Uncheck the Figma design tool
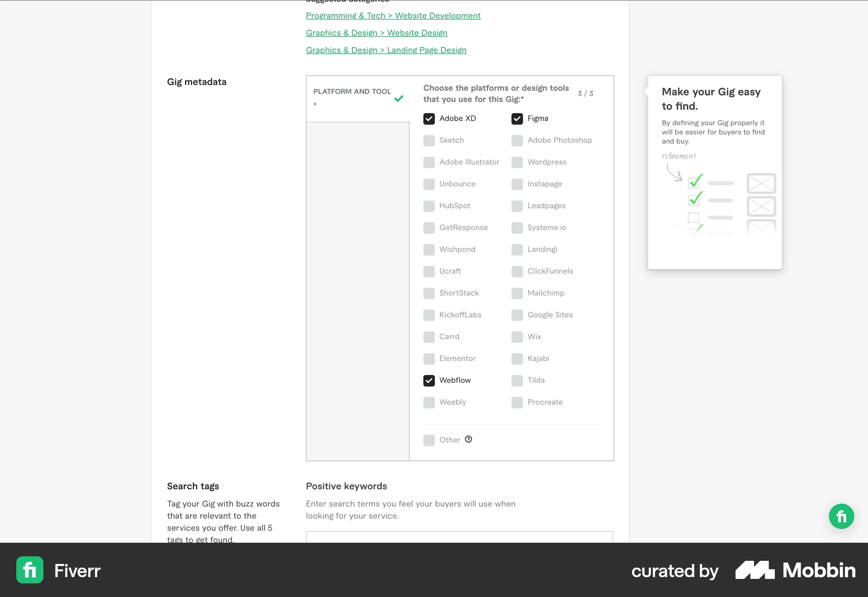The width and height of the screenshot is (868, 597). 517,118
